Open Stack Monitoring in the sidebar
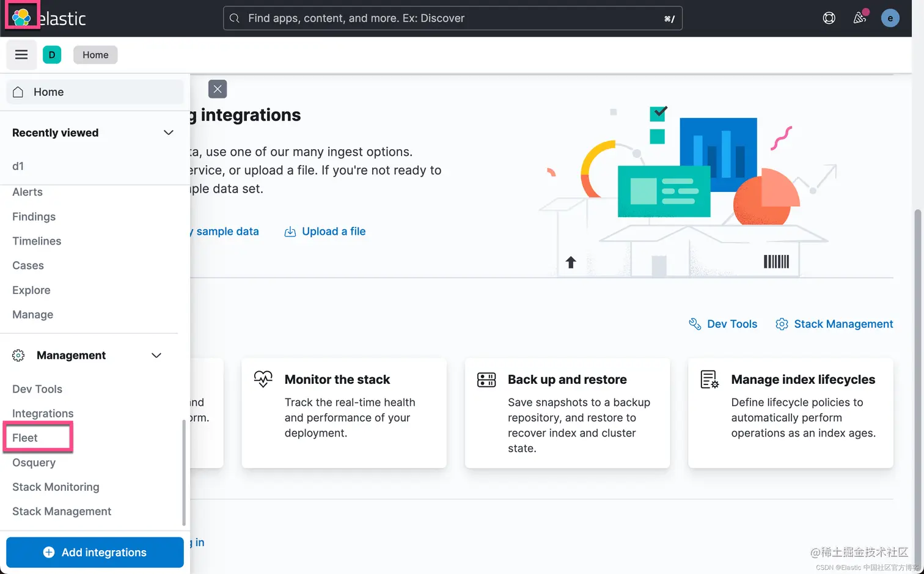 click(x=56, y=487)
